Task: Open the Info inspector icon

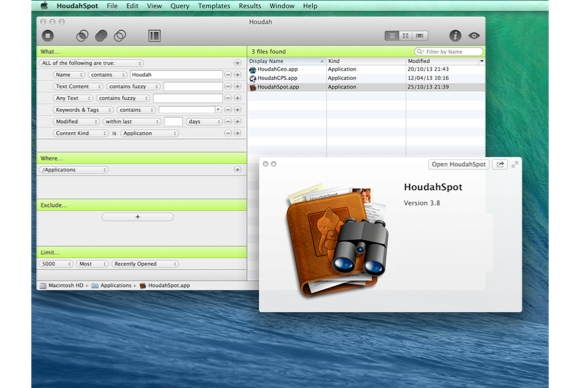Action: click(x=455, y=36)
